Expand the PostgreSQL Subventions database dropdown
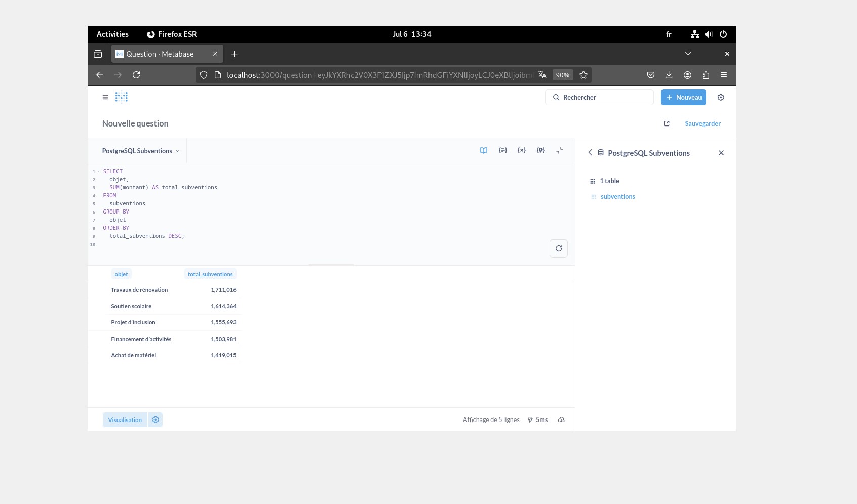 pos(141,151)
